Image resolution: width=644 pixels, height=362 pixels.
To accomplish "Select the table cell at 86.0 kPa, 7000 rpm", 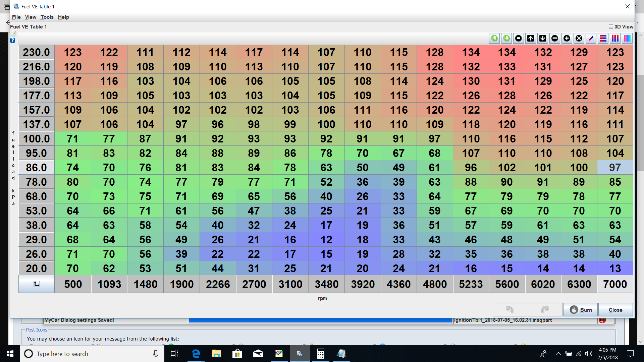I will (615, 168).
